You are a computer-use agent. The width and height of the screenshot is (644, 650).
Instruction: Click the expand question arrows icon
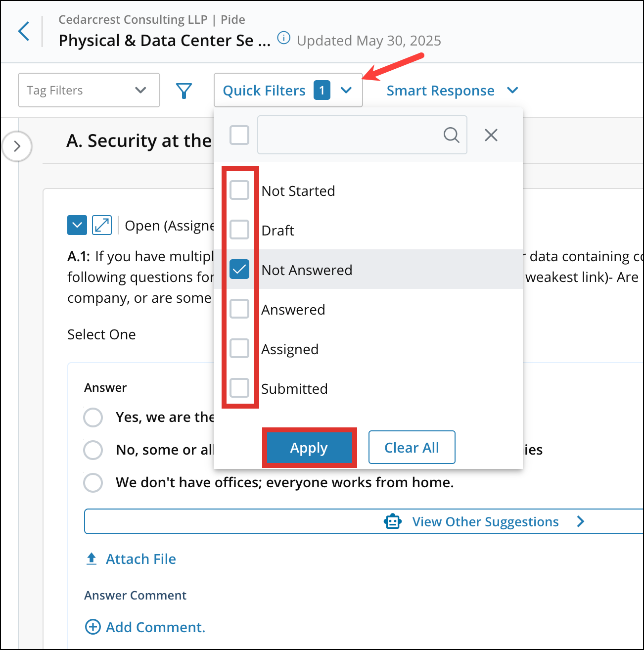pyautogui.click(x=102, y=225)
